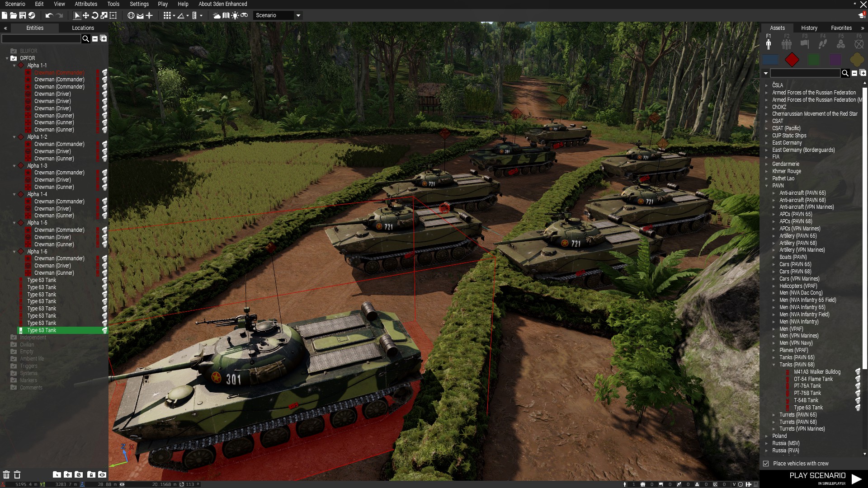Select Compositions mode (F2 group icon)
Screen dimensions: 868x488
pos(787,43)
